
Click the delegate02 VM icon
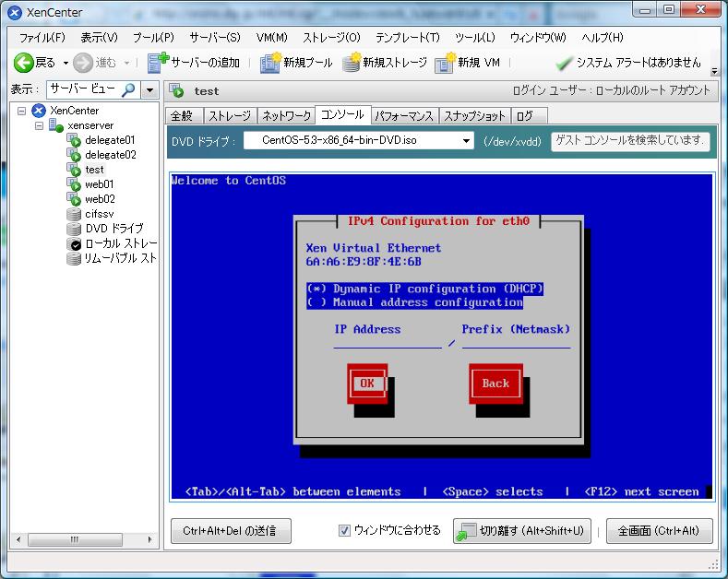74,155
